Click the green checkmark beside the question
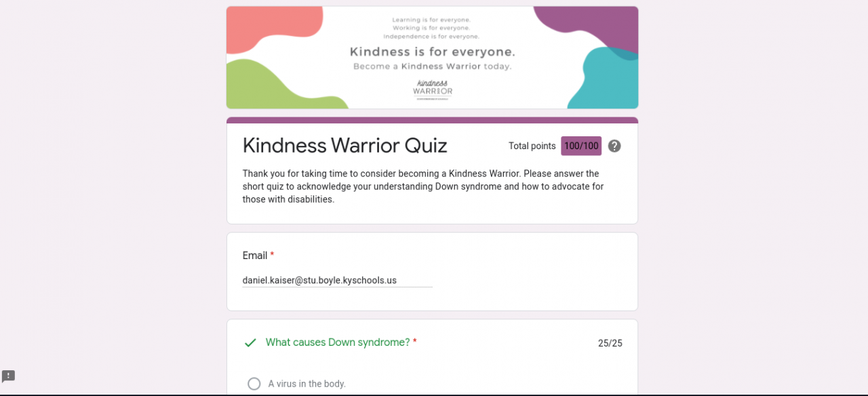 coord(250,343)
